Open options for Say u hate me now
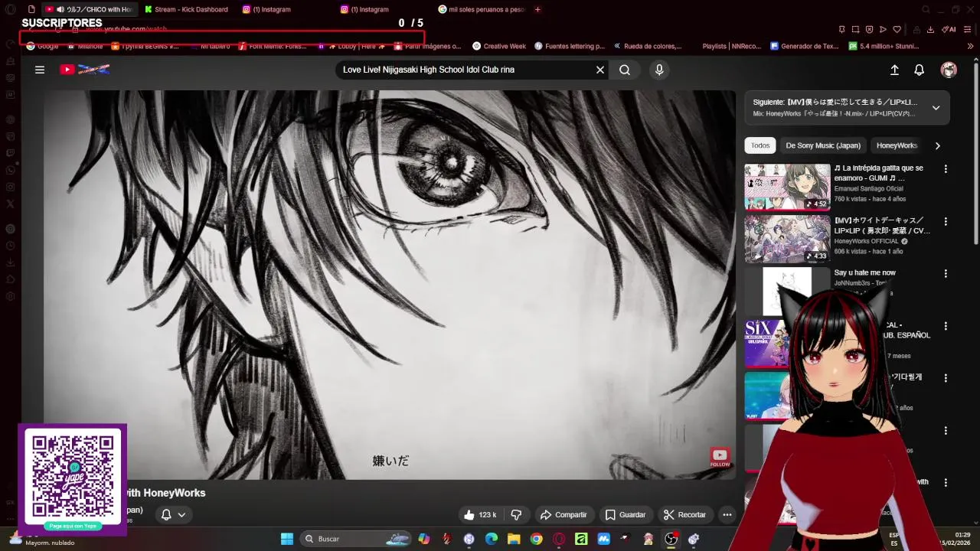The width and height of the screenshot is (980, 551). (x=946, y=273)
